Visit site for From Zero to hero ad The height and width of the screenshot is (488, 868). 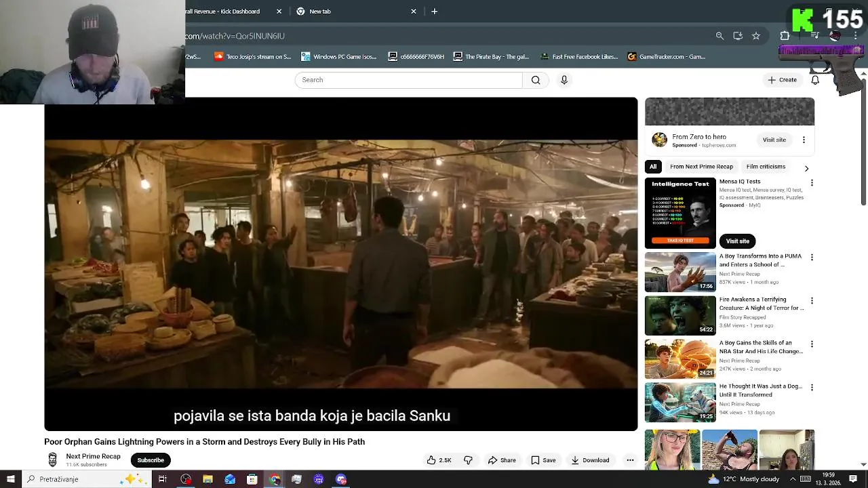tap(774, 140)
